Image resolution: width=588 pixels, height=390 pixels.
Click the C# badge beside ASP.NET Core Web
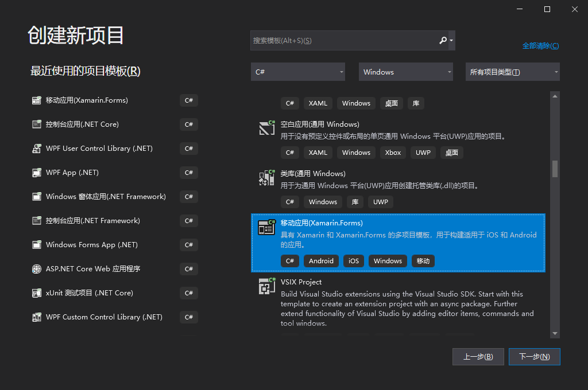pos(188,269)
